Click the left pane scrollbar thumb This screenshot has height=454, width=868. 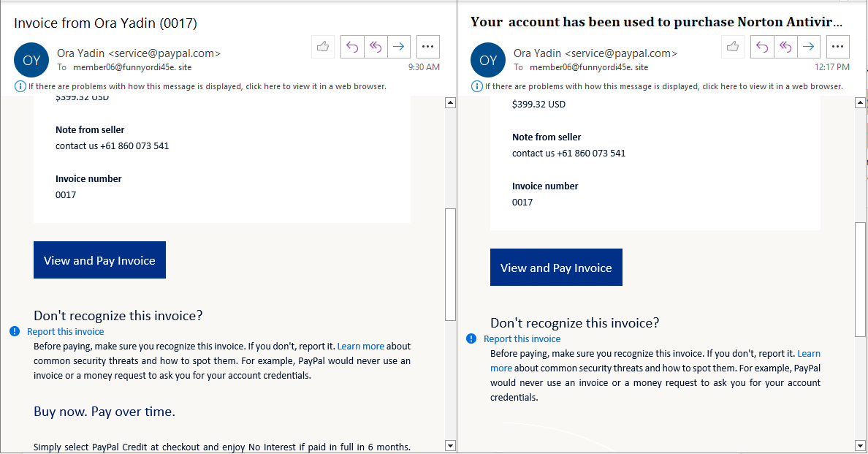coord(451,265)
